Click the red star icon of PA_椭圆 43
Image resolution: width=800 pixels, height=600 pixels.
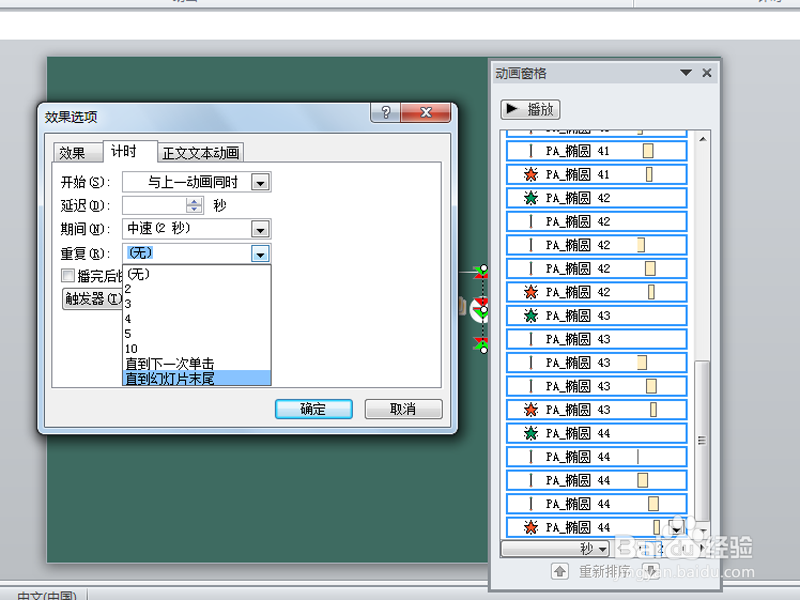(531, 410)
